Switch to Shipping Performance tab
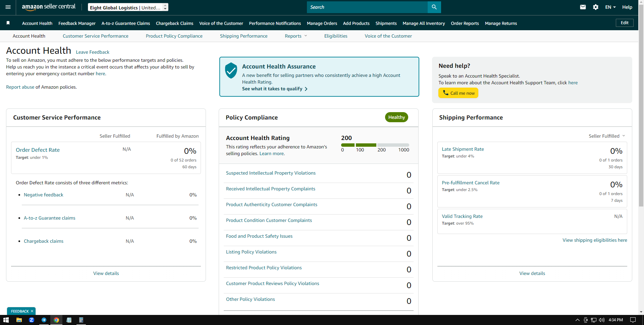The image size is (644, 325). (x=244, y=36)
